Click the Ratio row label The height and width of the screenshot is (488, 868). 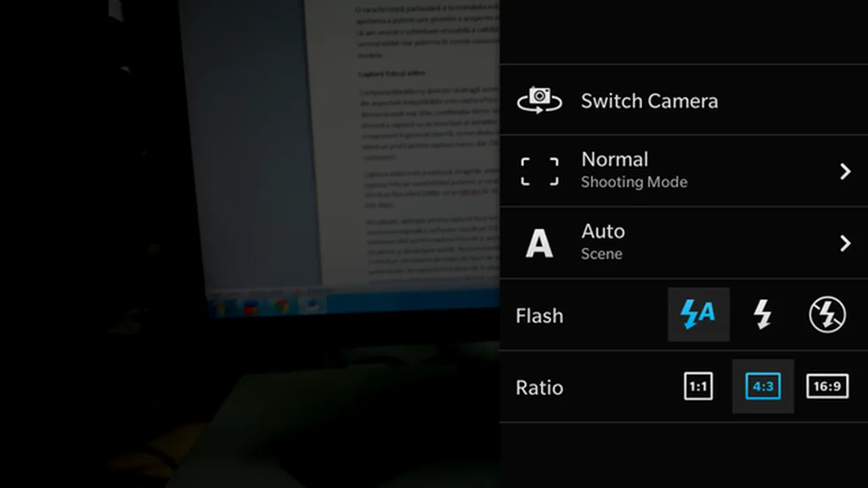click(539, 388)
